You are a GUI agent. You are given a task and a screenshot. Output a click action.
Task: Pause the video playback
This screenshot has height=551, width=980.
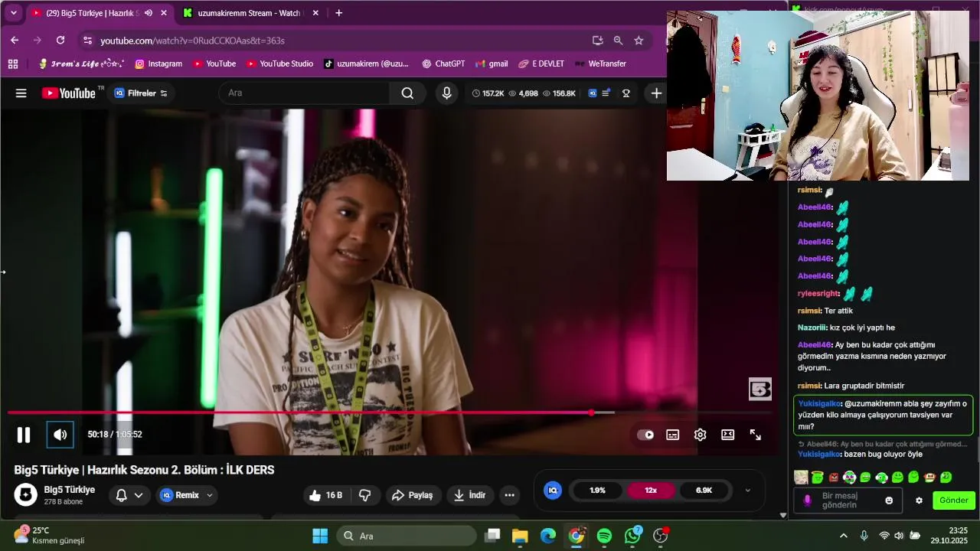pos(24,435)
